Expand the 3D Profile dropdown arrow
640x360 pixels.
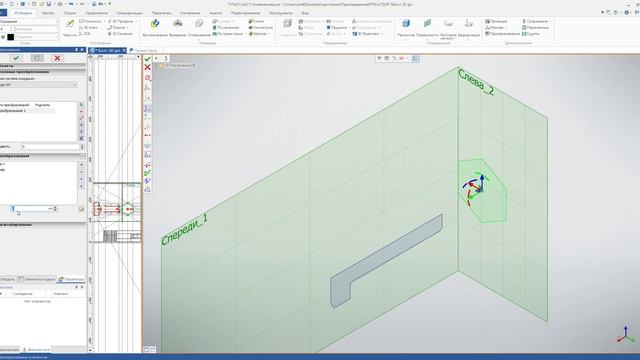(x=136, y=21)
